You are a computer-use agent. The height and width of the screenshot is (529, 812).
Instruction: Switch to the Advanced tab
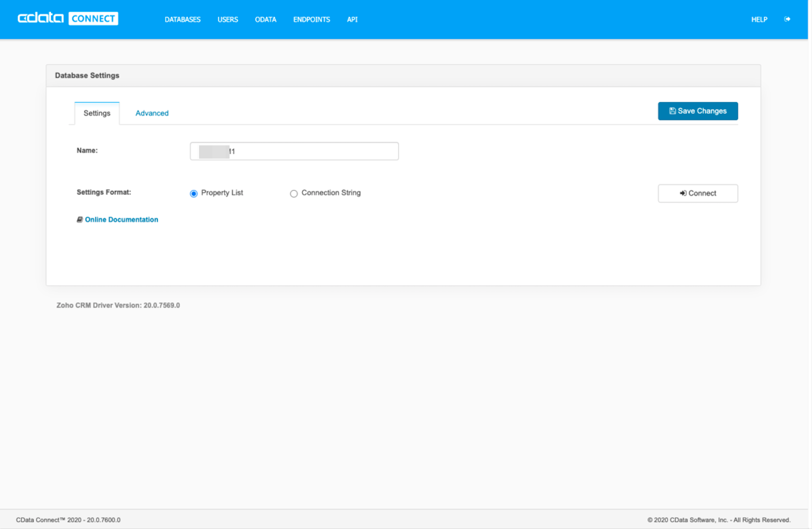(152, 113)
